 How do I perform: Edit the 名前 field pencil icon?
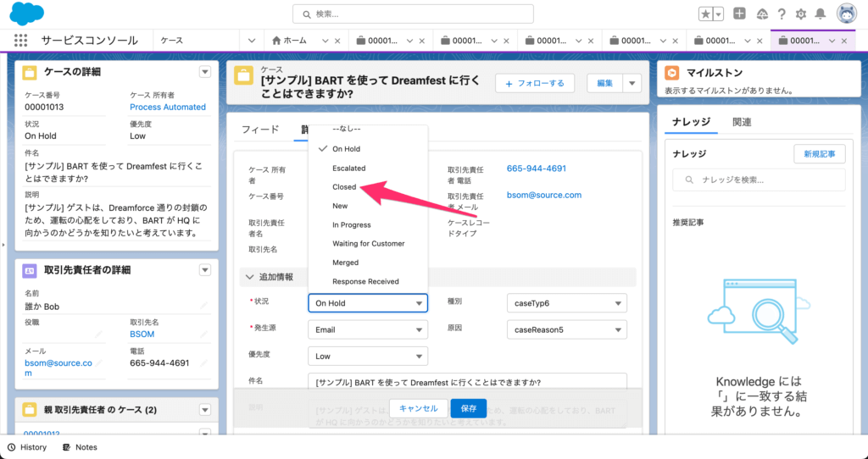[203, 306]
